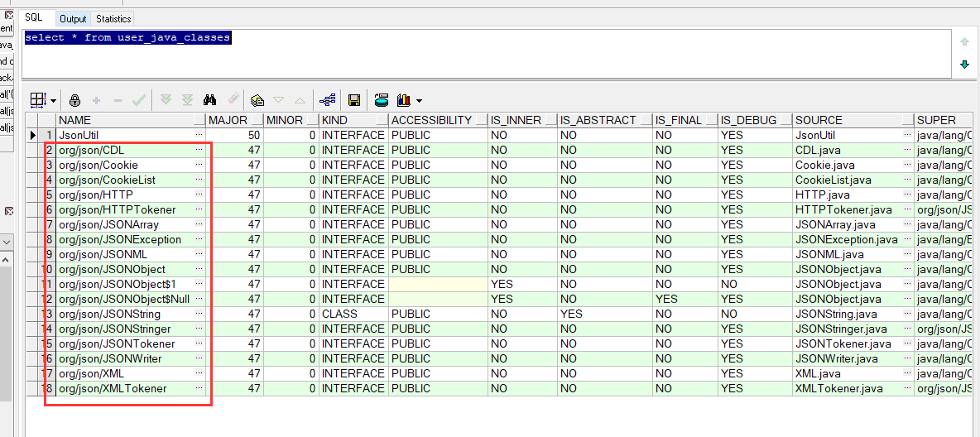This screenshot has height=437, width=980.
Task: Click the empty ACCESSIBILITY cell of the org/json/JSONObject$1 row
Action: pyautogui.click(x=438, y=284)
